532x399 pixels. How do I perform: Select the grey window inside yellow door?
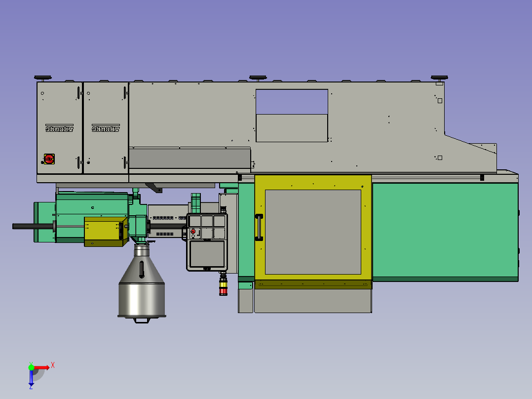pos(313,232)
